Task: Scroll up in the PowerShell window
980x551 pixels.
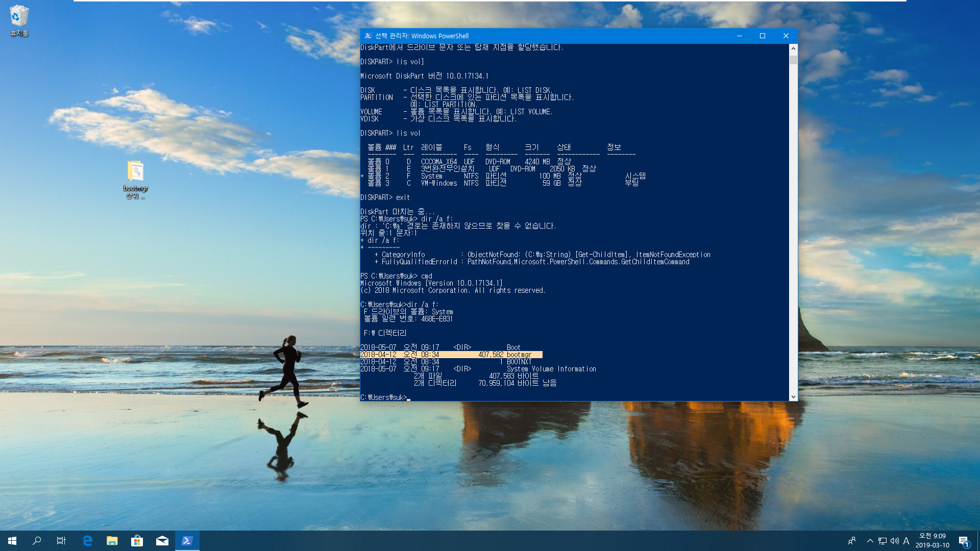Action: (793, 46)
